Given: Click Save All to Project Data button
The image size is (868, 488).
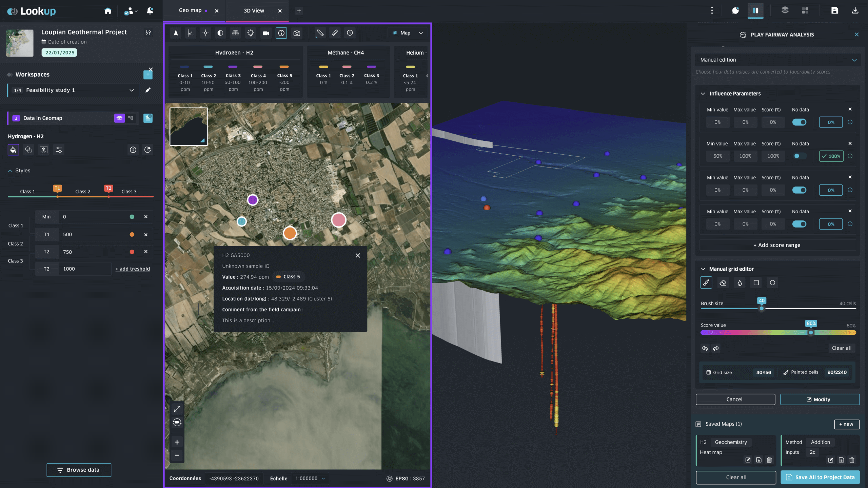Looking at the screenshot, I should click(820, 477).
